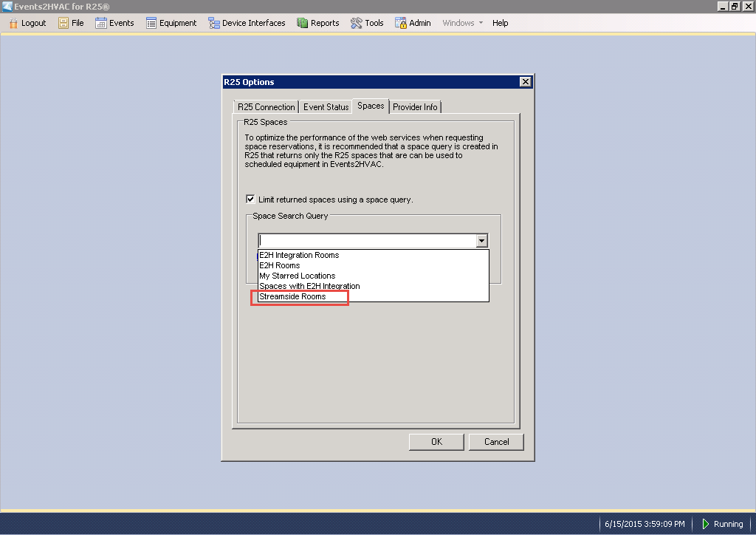
Task: Click the Admin lock icon
Action: [401, 23]
